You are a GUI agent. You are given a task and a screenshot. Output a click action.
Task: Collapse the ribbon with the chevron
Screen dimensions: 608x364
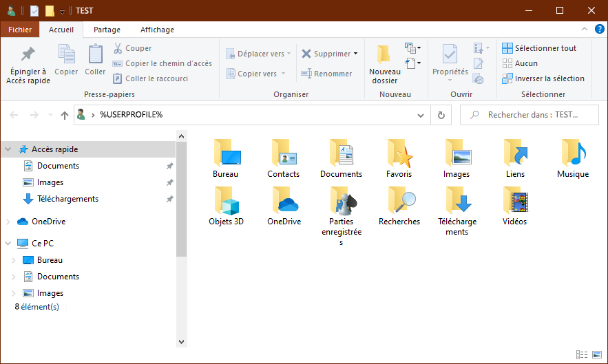click(583, 30)
